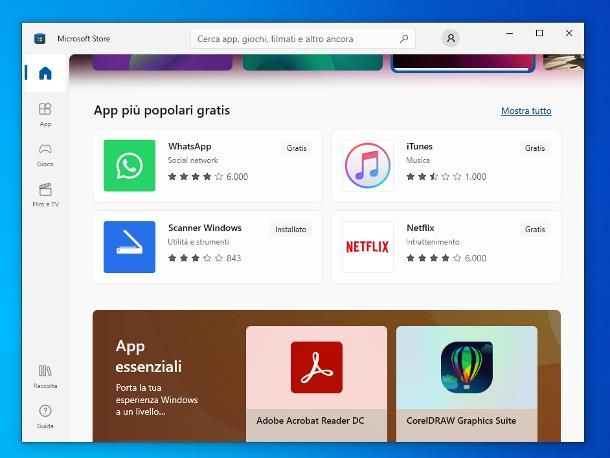Minimize the Microsoft Store window
This screenshot has width=610, height=458.
tap(509, 33)
